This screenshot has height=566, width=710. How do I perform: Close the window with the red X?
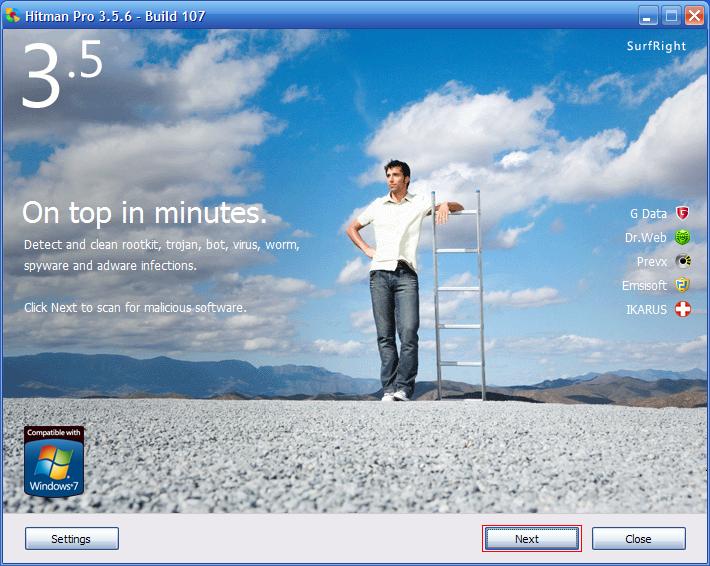click(694, 16)
